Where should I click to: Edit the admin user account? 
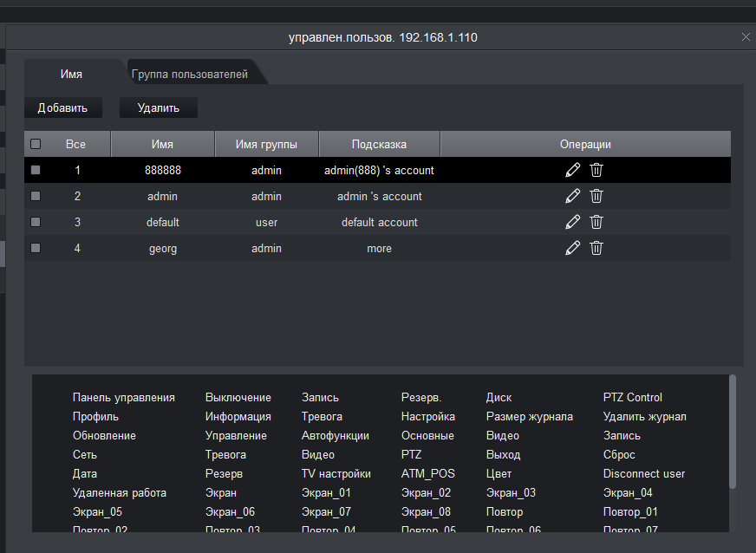[572, 196]
